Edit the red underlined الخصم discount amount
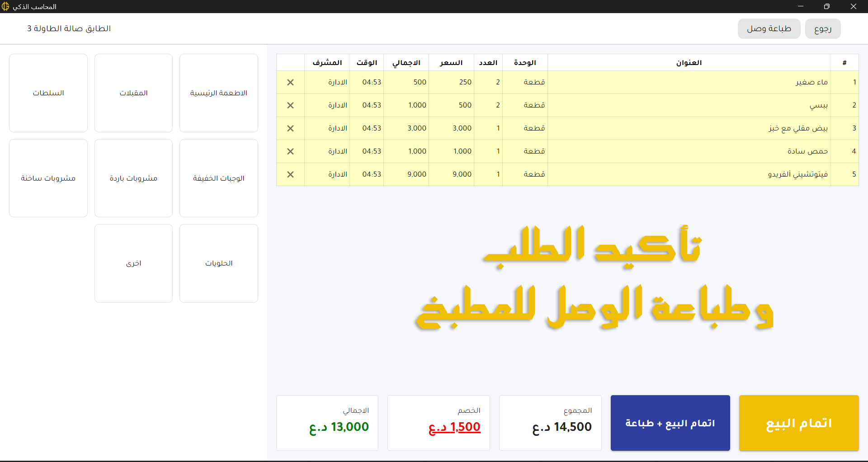 point(454,427)
